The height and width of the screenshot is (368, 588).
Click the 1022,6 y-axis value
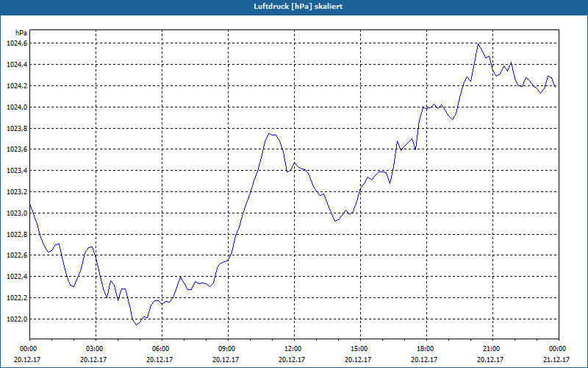pos(17,255)
